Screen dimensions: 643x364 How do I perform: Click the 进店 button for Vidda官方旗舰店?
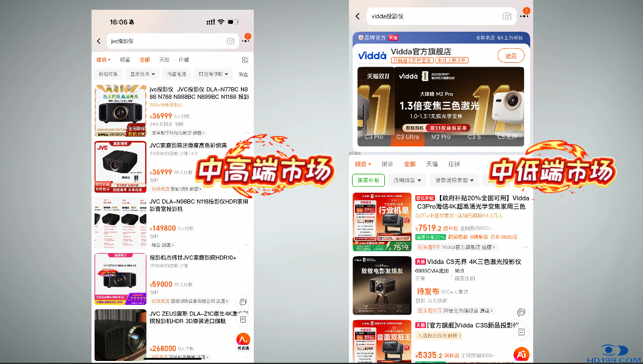click(511, 56)
